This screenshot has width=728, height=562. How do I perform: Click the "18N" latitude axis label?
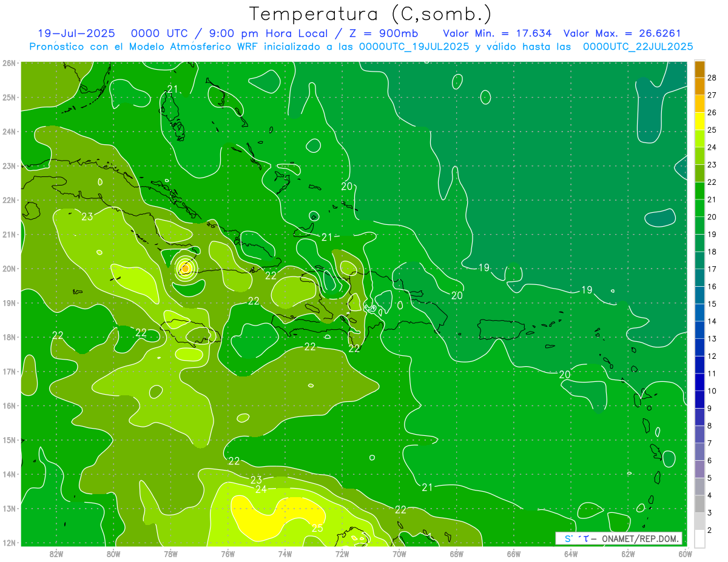[9, 337]
